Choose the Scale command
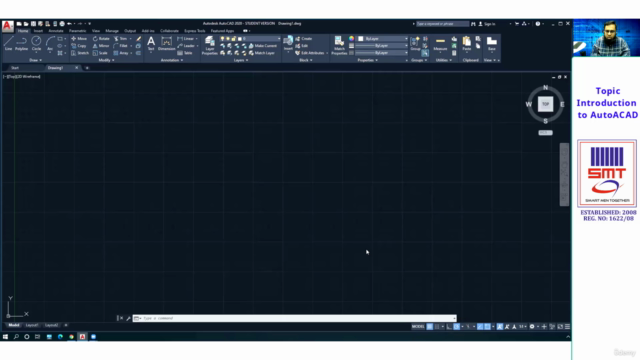The height and width of the screenshot is (360, 640). coord(100,53)
